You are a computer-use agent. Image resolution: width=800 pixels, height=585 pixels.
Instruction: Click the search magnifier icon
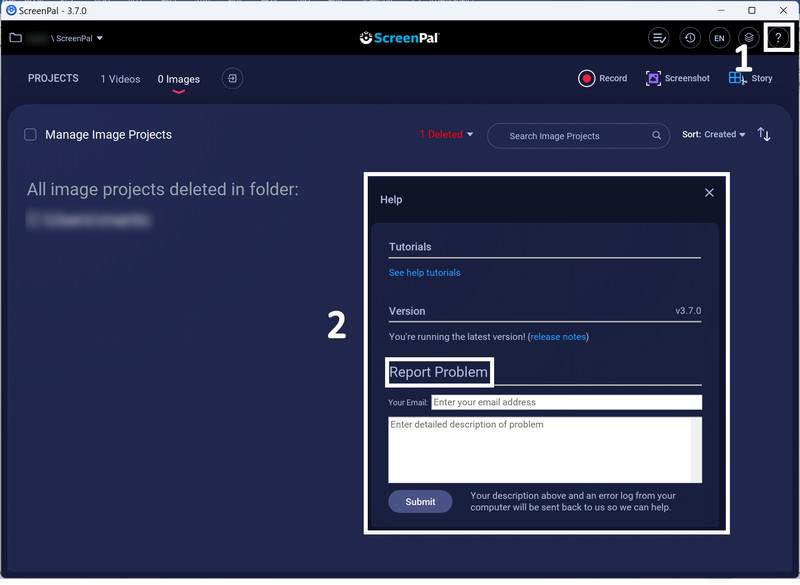point(657,136)
